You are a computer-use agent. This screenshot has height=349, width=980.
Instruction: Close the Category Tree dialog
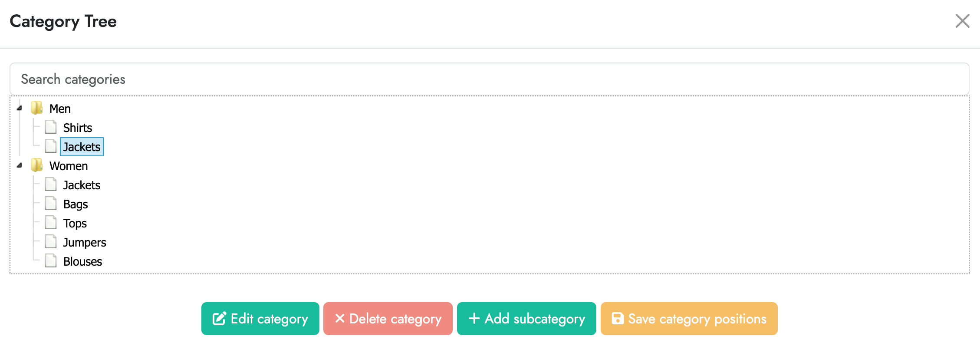pyautogui.click(x=963, y=20)
